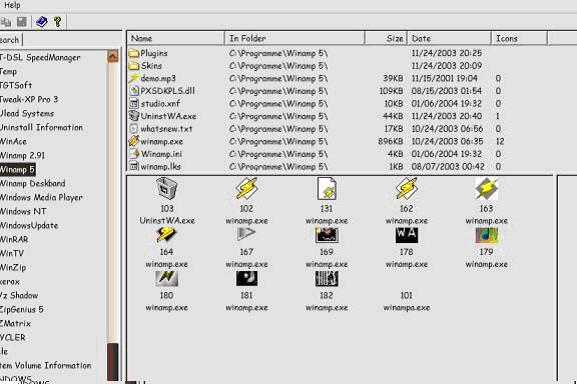This screenshot has width=577, height=384.
Task: Click the copy icon in the toolbar
Action: 6,22
